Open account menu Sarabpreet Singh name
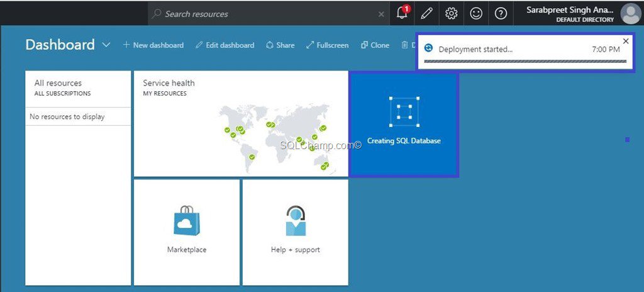The width and height of the screenshot is (644, 292). click(x=570, y=10)
